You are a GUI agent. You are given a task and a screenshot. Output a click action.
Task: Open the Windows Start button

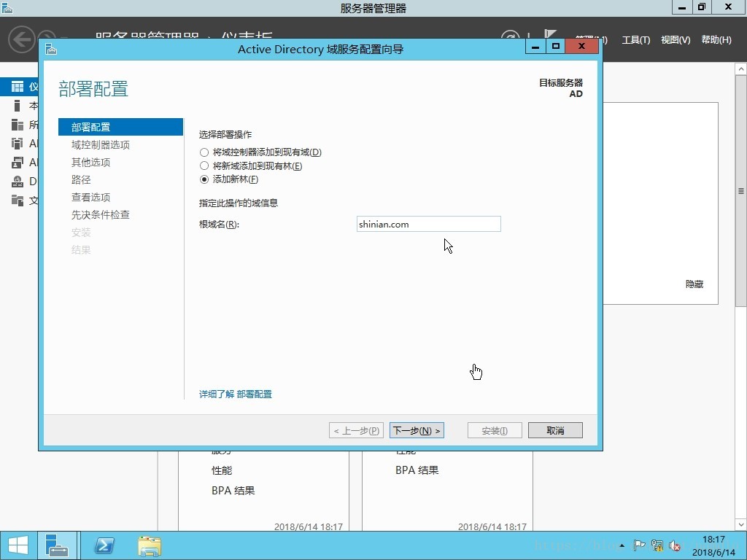18,545
